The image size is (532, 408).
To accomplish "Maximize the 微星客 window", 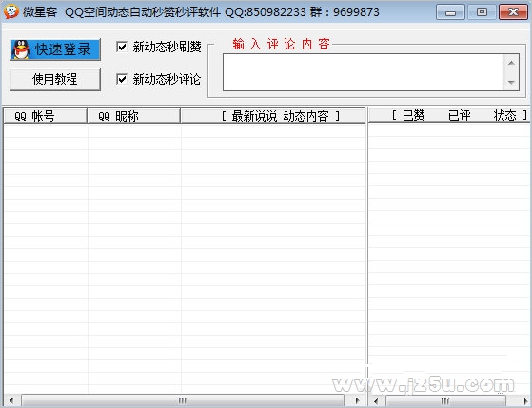I will pyautogui.click(x=482, y=12).
